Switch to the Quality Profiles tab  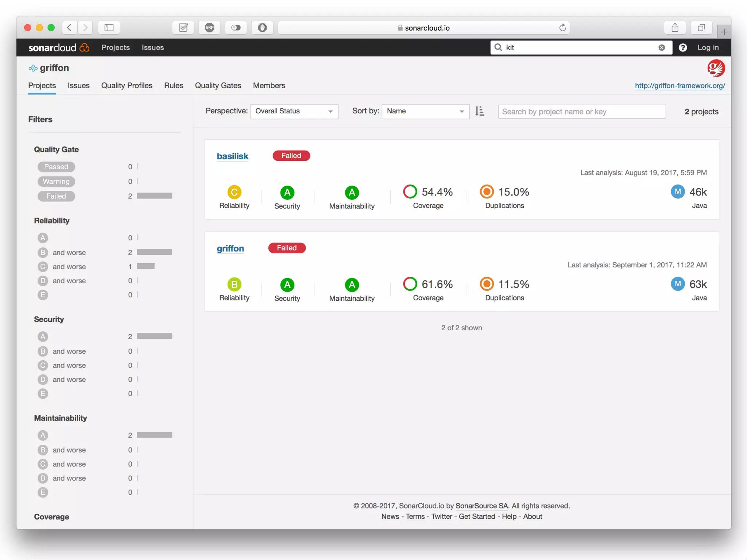127,86
